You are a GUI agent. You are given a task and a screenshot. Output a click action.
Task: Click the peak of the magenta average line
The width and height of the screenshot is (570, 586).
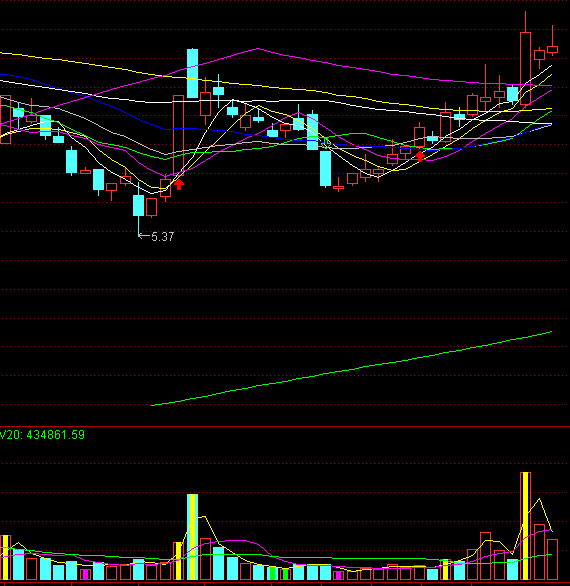click(x=258, y=48)
